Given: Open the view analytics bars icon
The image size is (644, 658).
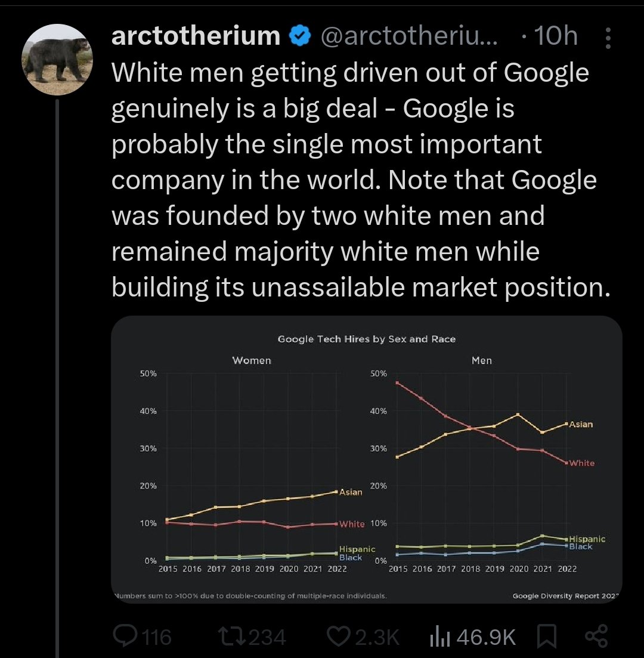Looking at the screenshot, I should coord(439,636).
